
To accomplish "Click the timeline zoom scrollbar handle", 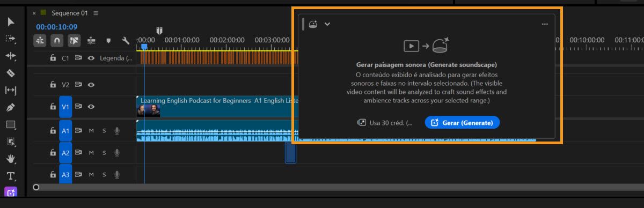I will (36, 187).
